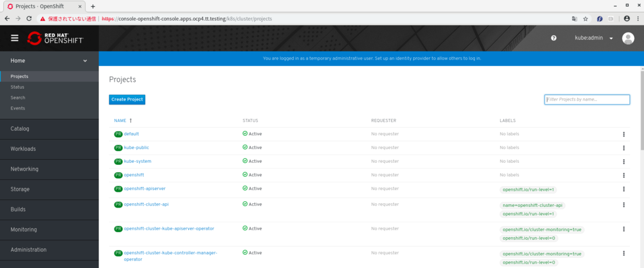Viewport: 644px width, 268px height.
Task: Open the kebab menu for kube-system project
Action: pos(623,162)
